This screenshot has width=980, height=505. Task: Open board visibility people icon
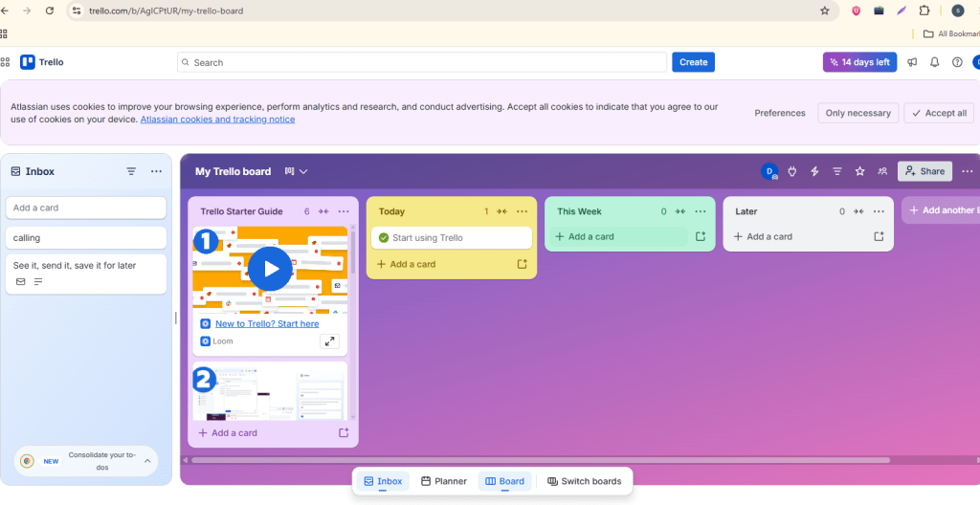point(882,171)
